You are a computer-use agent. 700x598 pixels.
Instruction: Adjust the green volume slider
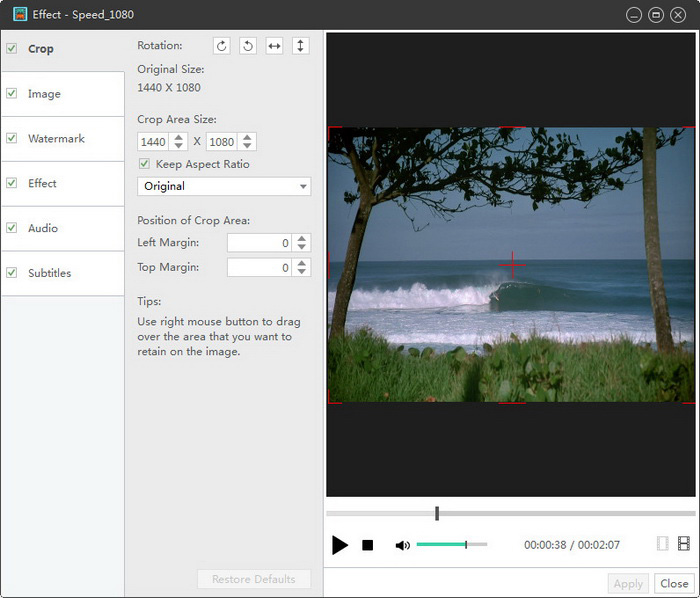pyautogui.click(x=465, y=544)
